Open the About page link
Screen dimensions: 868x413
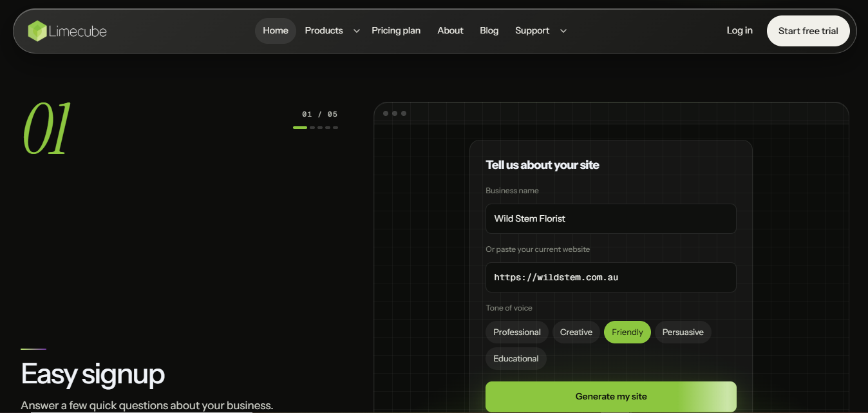pyautogui.click(x=450, y=31)
